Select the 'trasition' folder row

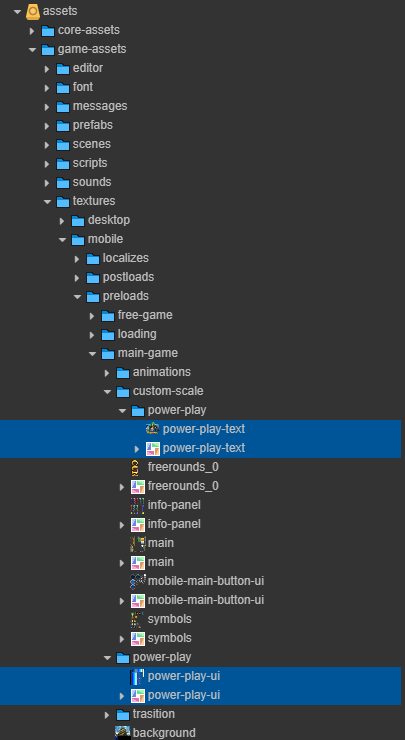202,715
